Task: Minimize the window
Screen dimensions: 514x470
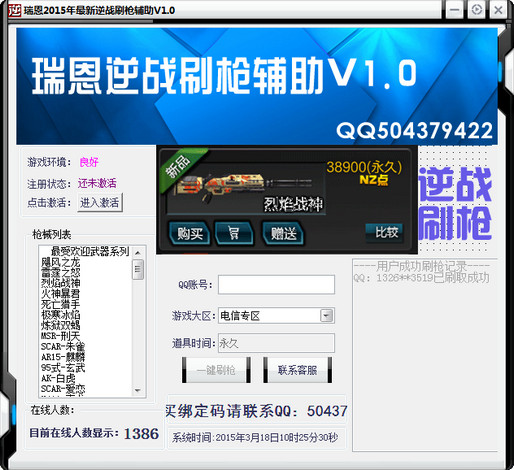Action: pos(454,10)
